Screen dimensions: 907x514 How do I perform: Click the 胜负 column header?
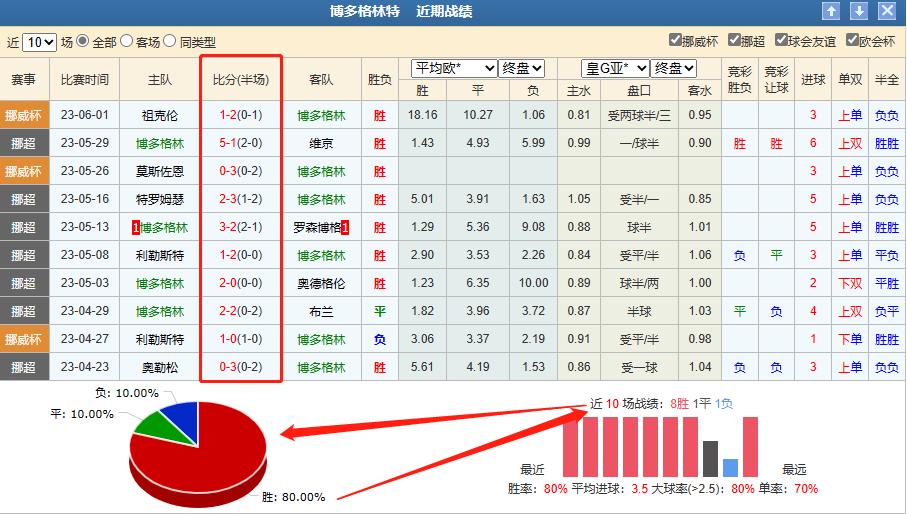pyautogui.click(x=379, y=79)
